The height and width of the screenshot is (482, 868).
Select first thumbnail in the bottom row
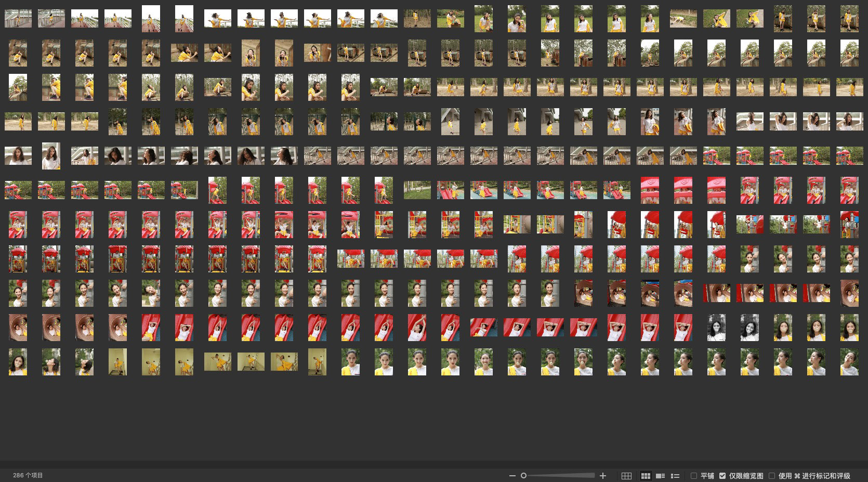tap(18, 362)
